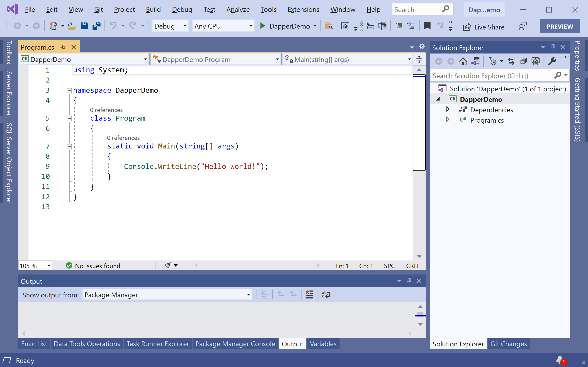Start a Live Share session
Screen dimensions: 588x367
tap(484, 27)
